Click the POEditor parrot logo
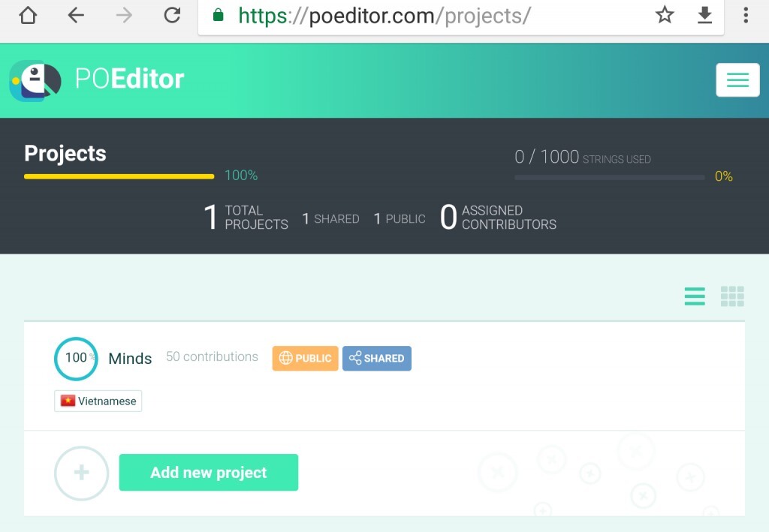The image size is (769, 532). coord(35,80)
